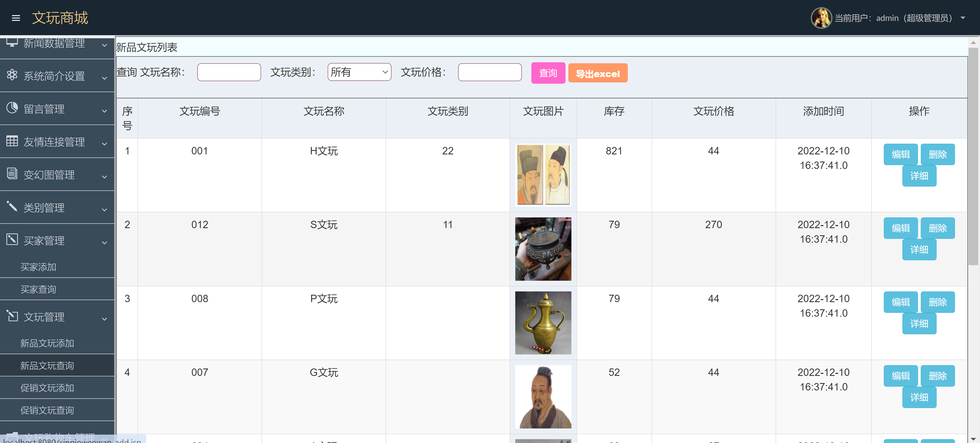
Task: Click the 文玩名称 input field
Action: pos(229,72)
